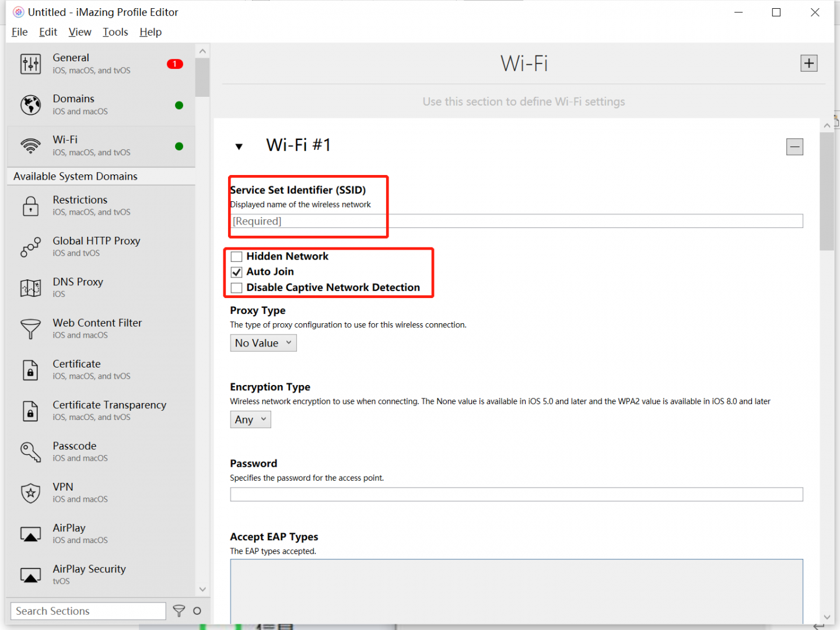
Task: Click the Password input field
Action: click(x=516, y=494)
